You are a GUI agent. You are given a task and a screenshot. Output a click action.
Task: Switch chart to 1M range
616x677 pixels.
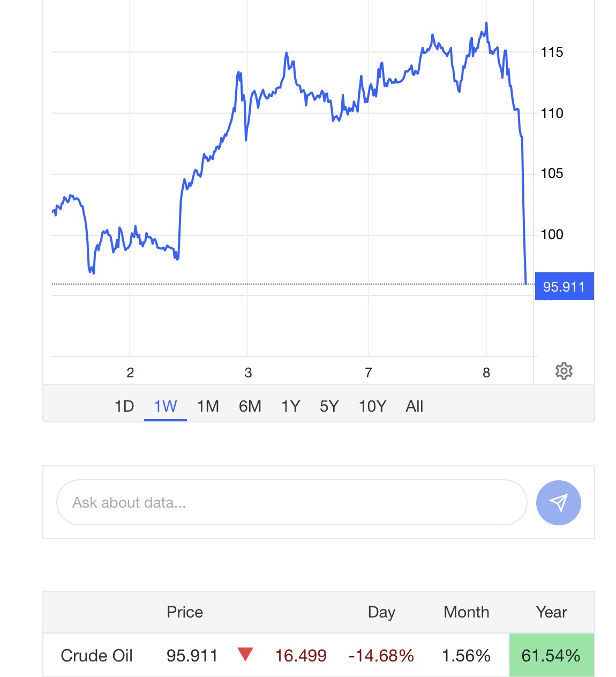(x=208, y=406)
